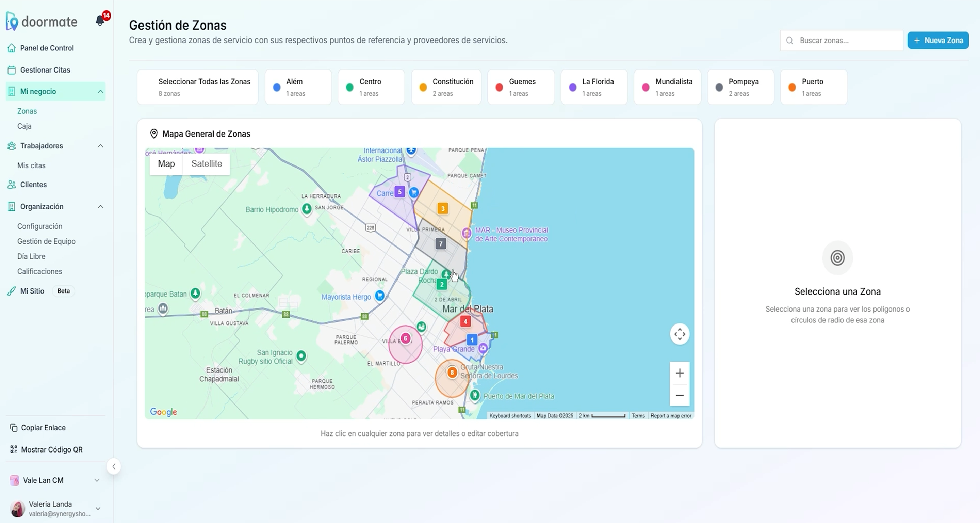The height and width of the screenshot is (523, 980).
Task: Open Caja in the sidebar
Action: pyautogui.click(x=24, y=126)
